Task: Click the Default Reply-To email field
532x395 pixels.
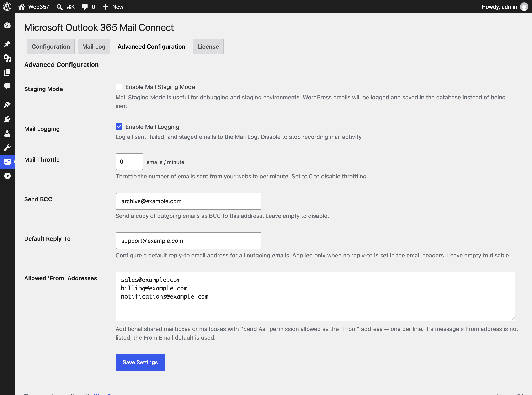Action: [188, 241]
